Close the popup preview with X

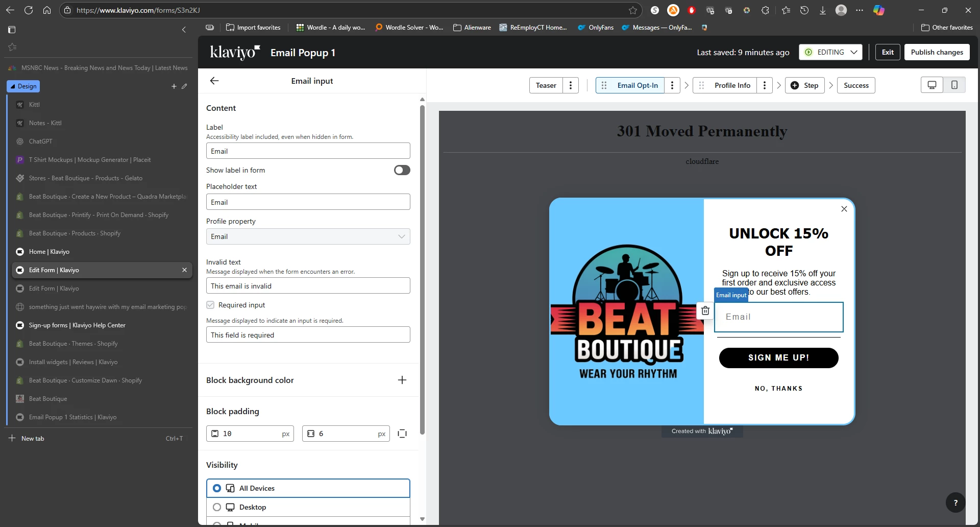[844, 209]
